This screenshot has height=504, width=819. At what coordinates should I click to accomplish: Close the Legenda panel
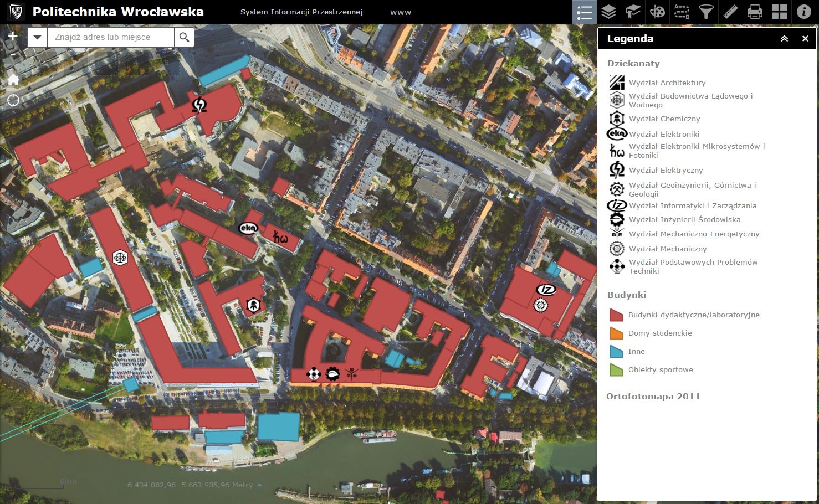pyautogui.click(x=805, y=38)
